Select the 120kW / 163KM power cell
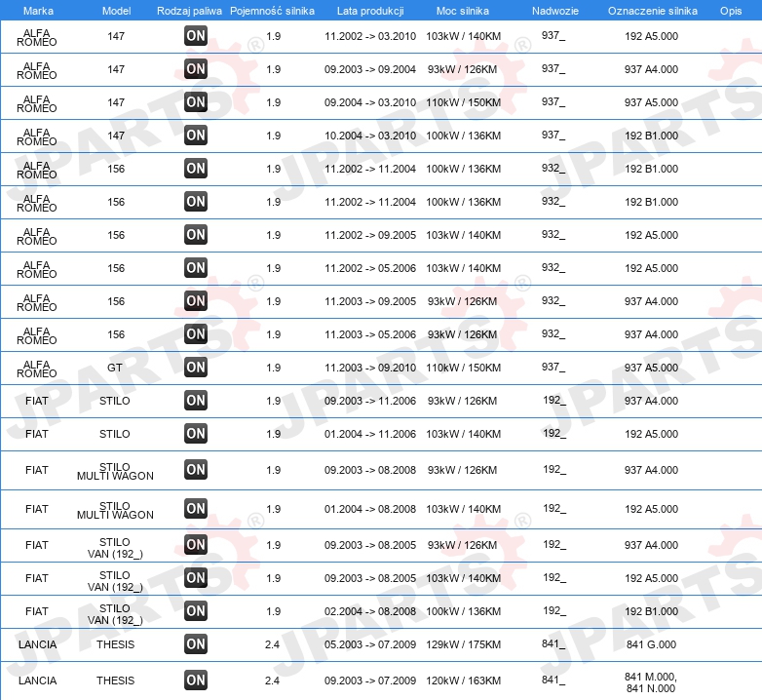 (463, 681)
